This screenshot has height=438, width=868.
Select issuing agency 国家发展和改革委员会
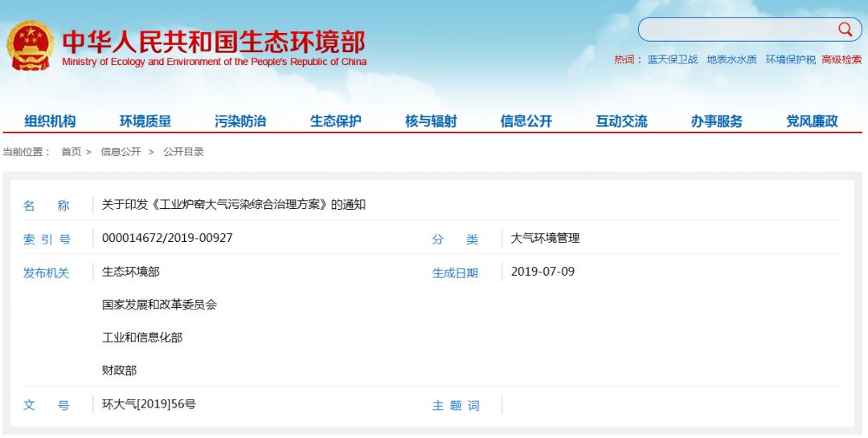point(159,305)
